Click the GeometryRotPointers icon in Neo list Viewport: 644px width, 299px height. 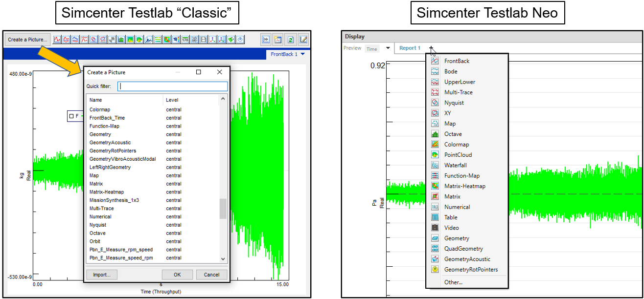coord(435,270)
